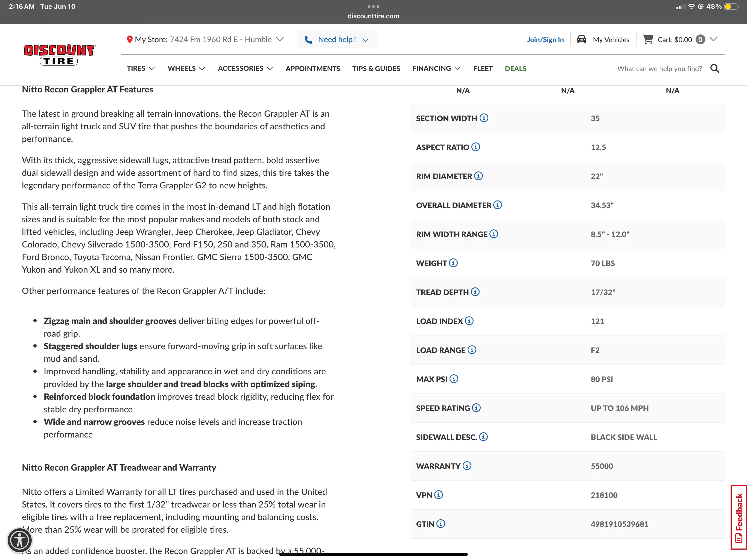Show info icon for Speed Rating
747x560 pixels.
pyautogui.click(x=476, y=408)
